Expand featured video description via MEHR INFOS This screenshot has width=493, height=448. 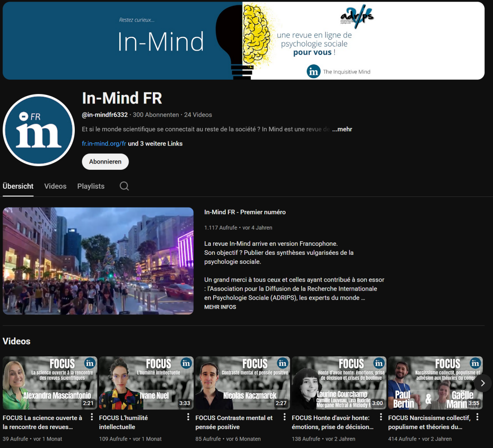pyautogui.click(x=220, y=307)
